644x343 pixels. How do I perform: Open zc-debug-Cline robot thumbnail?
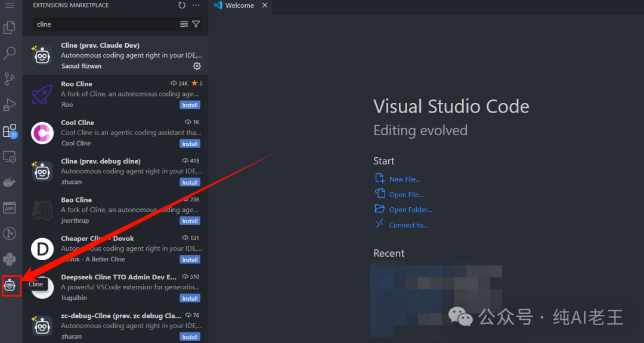[42, 326]
